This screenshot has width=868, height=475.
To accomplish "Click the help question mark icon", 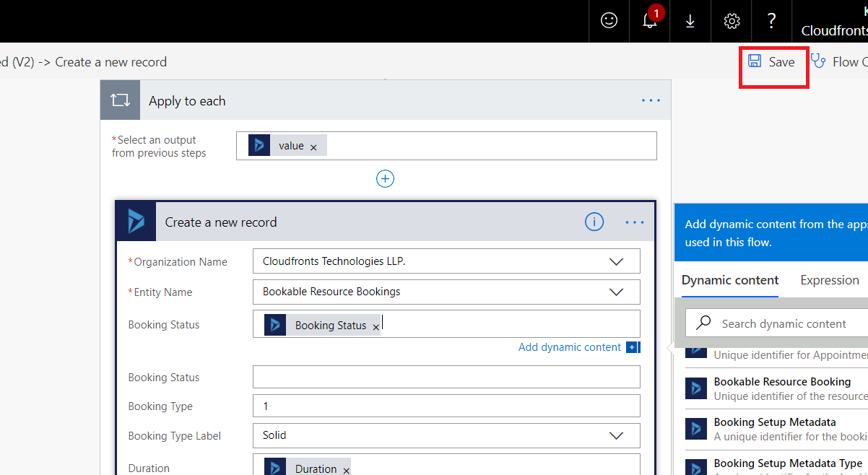I will click(772, 21).
